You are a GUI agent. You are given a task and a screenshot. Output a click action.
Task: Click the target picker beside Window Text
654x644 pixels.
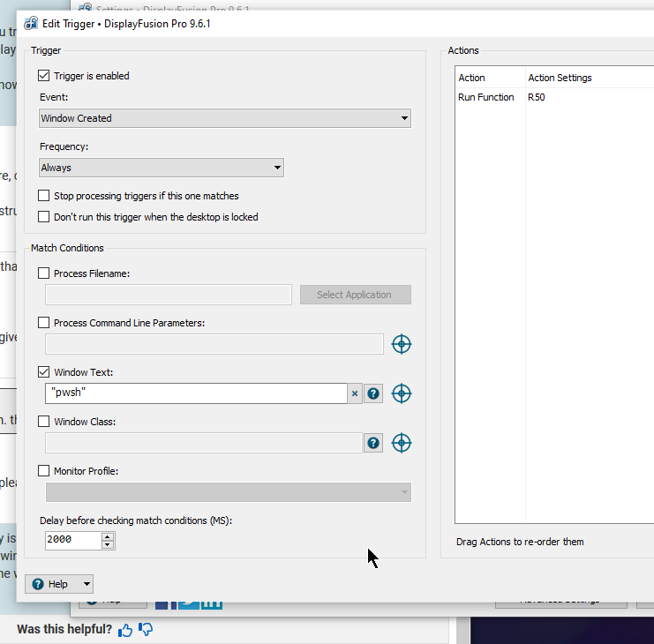click(x=402, y=393)
